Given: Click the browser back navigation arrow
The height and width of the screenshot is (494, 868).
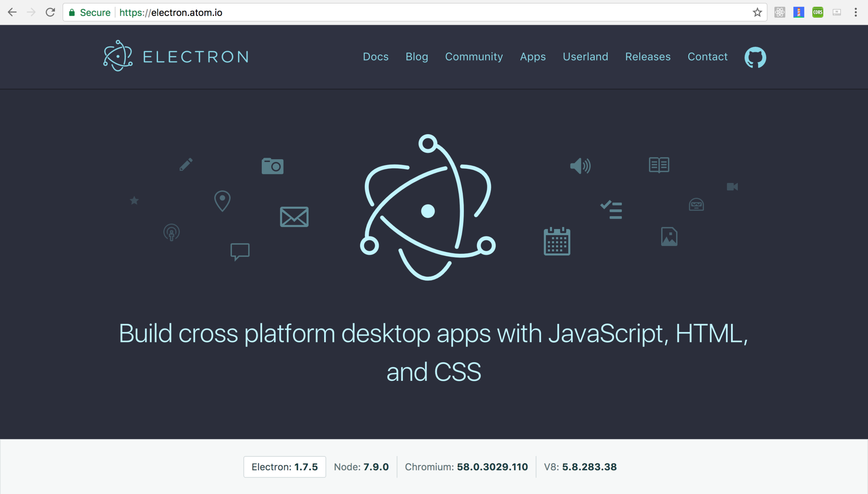Looking at the screenshot, I should tap(12, 12).
